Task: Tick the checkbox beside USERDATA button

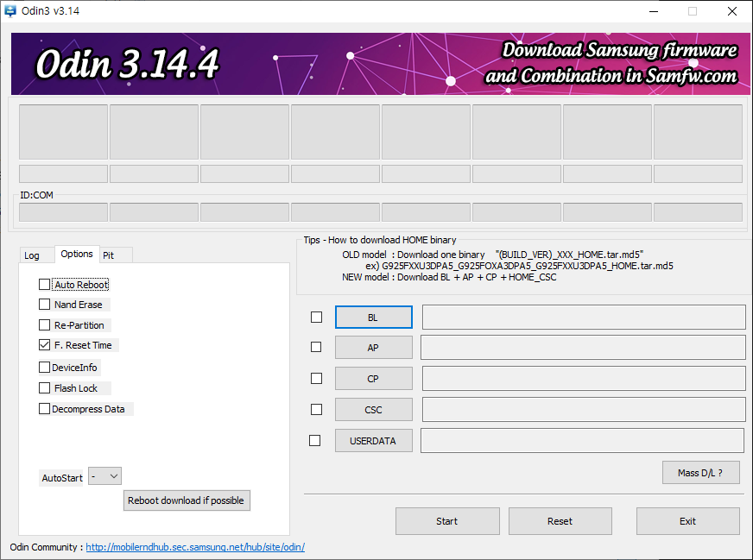Action: pos(314,441)
